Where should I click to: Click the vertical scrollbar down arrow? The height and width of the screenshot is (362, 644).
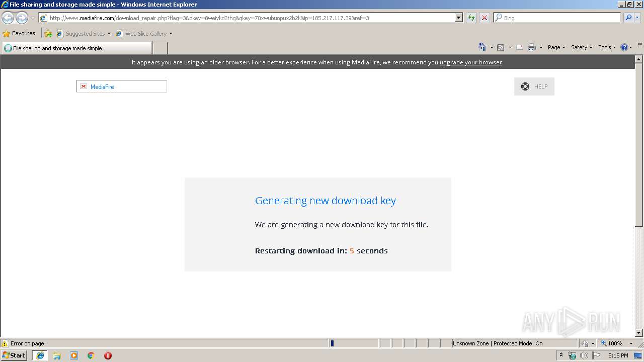(639, 332)
